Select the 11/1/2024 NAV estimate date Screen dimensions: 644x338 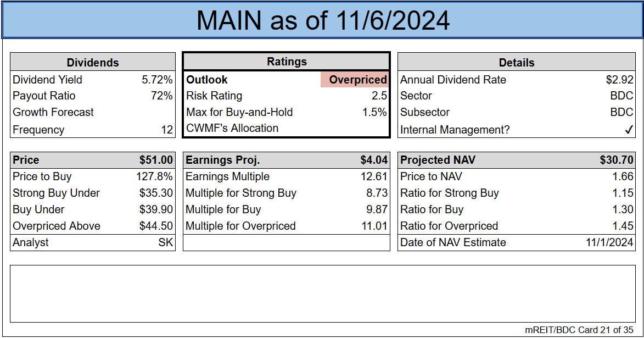click(x=609, y=242)
